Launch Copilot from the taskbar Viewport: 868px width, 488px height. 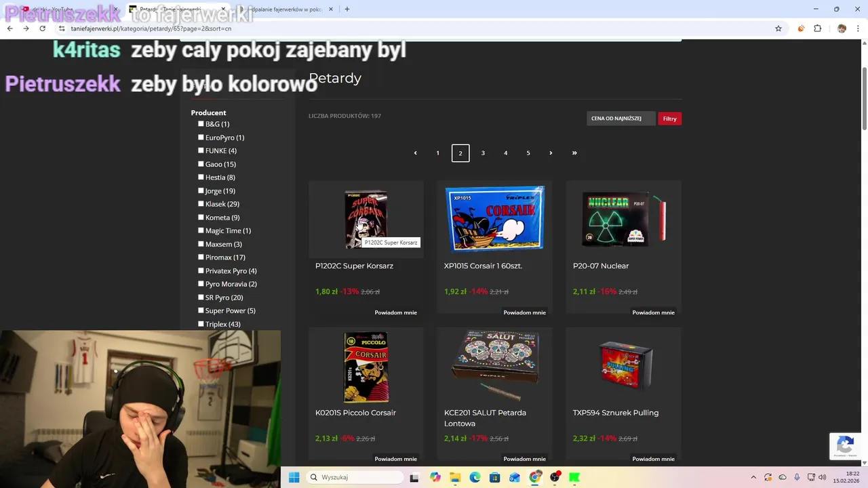pos(435,477)
